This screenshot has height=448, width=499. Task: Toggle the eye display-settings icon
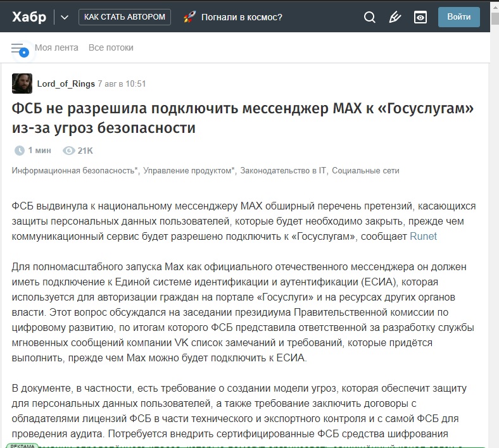click(420, 17)
